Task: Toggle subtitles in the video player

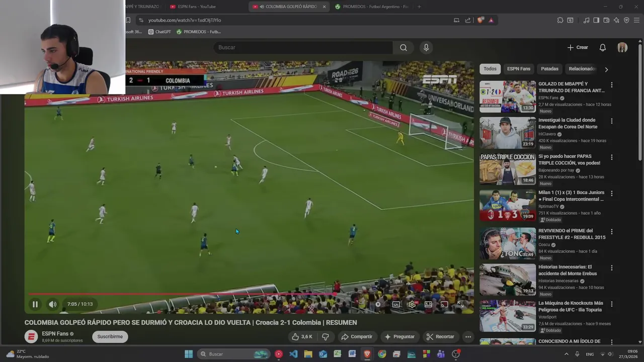Action: (x=396, y=304)
